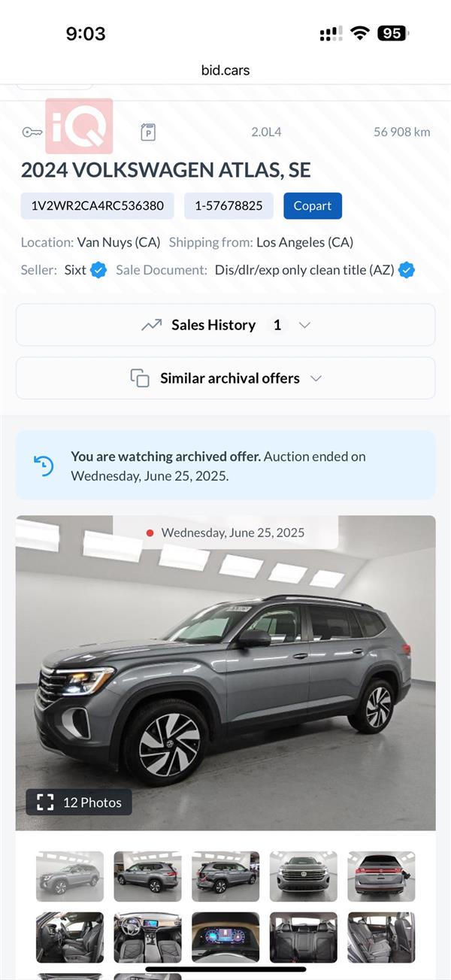This screenshot has width=451, height=980.
Task: Click the verified badge next to clean title document
Action: pos(406,269)
